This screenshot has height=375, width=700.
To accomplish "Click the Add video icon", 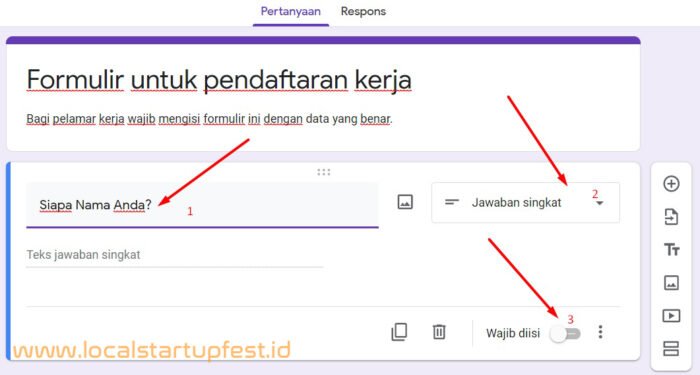I will pyautogui.click(x=671, y=316).
